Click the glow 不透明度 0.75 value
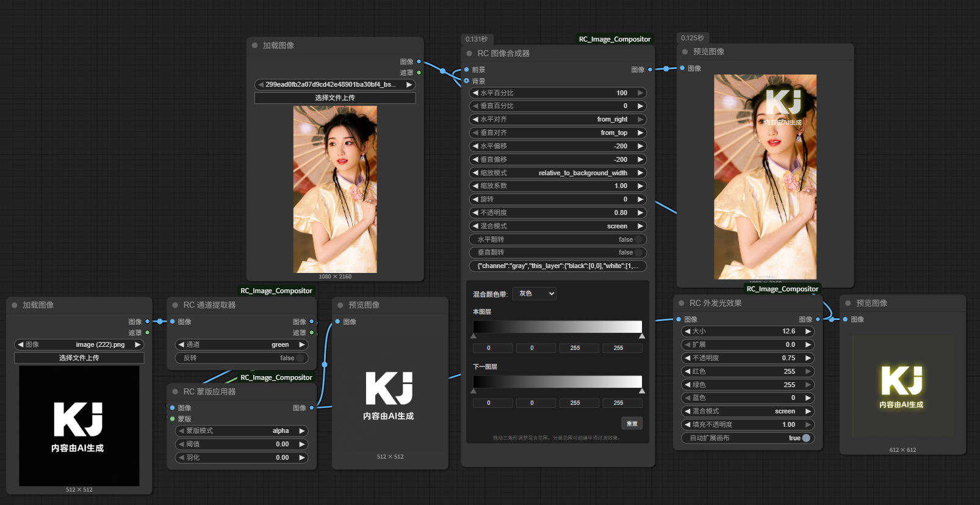980x505 pixels. pos(788,358)
